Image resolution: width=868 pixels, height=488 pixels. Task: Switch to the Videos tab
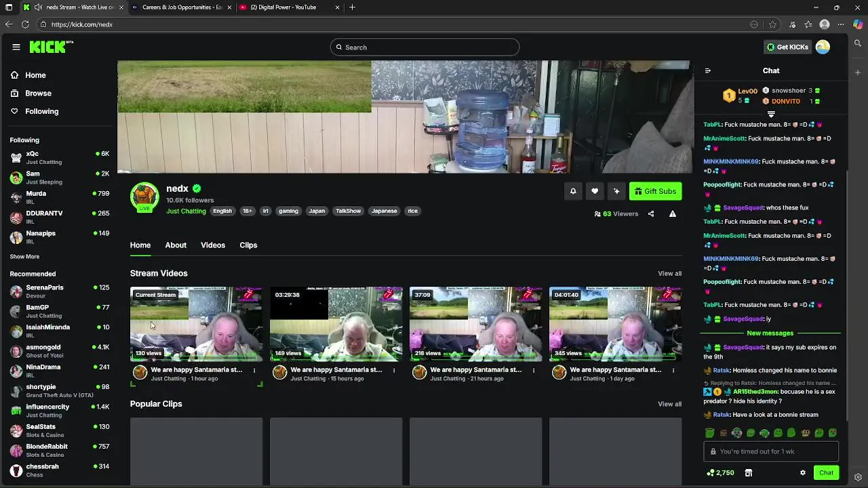click(x=213, y=245)
